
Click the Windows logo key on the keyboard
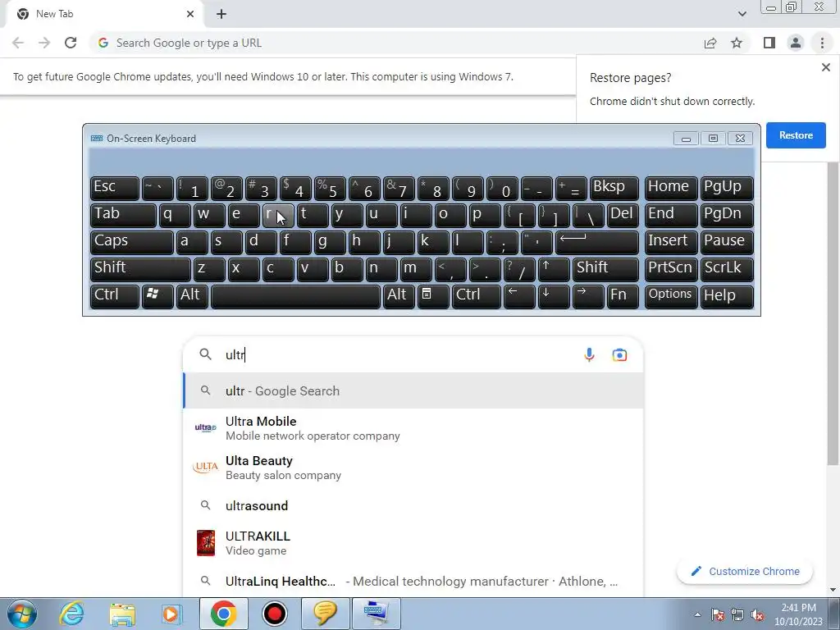157,295
